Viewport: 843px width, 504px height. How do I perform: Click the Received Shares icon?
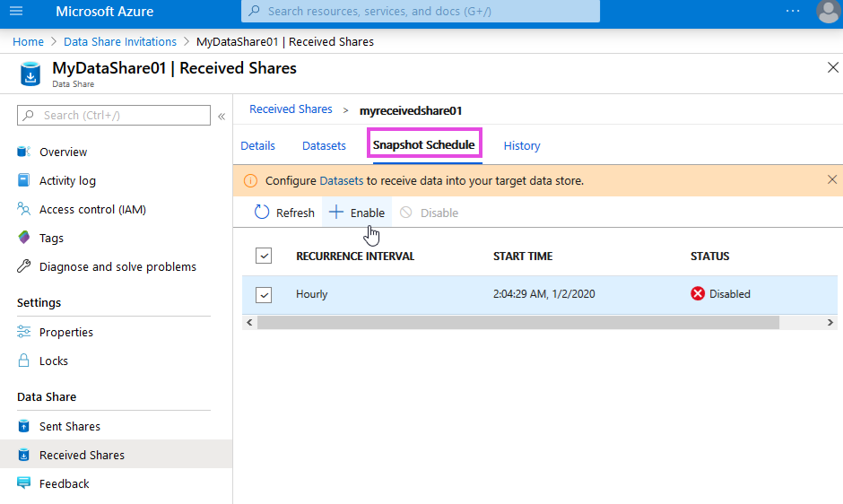click(x=23, y=455)
